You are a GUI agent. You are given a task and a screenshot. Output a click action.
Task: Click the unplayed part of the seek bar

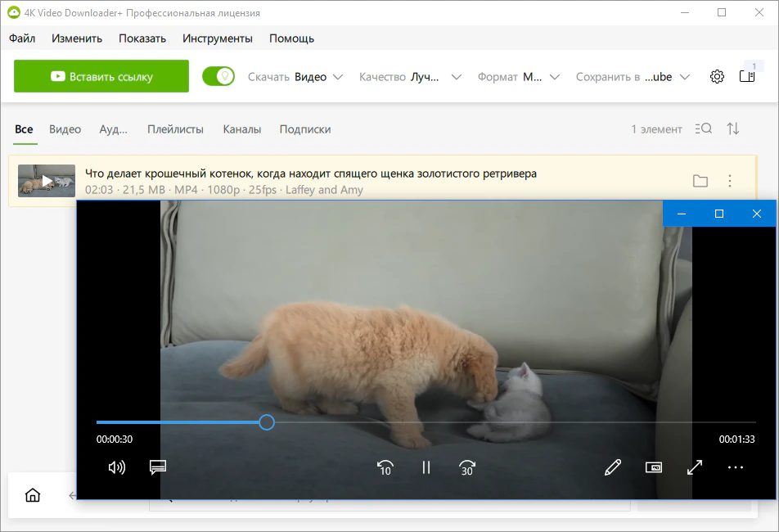click(x=516, y=422)
